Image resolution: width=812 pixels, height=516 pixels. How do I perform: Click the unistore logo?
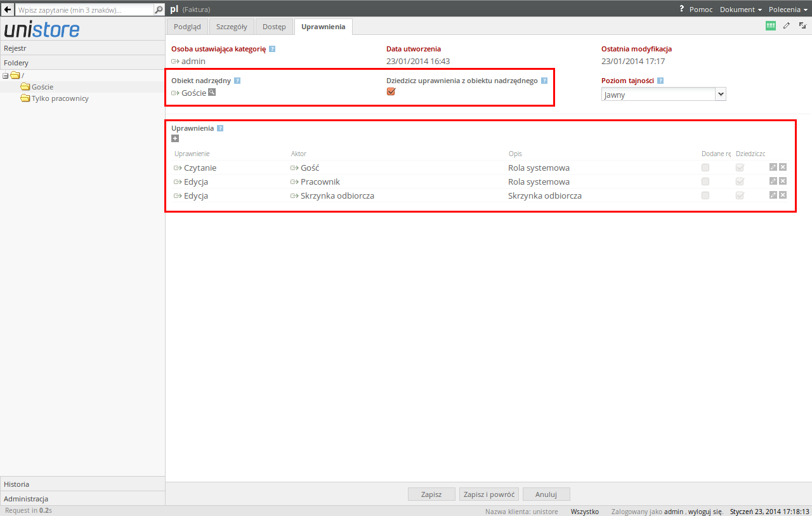coord(43,29)
